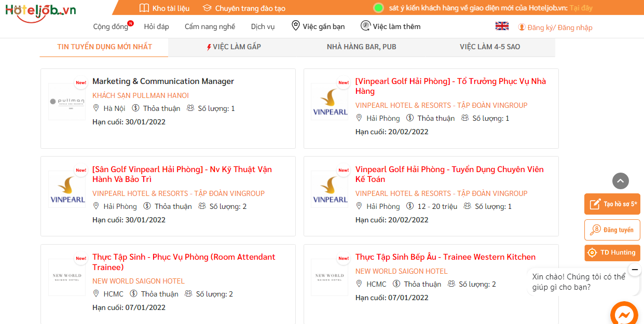
Task: Open the Dịch vụ menu
Action: pos(263,26)
